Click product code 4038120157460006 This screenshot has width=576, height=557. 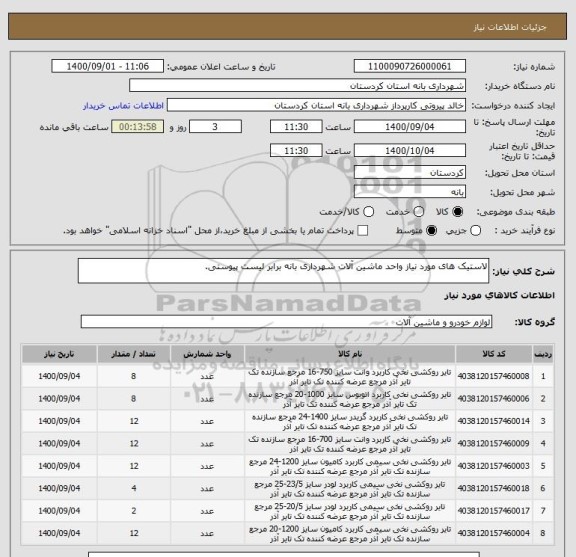(x=494, y=399)
